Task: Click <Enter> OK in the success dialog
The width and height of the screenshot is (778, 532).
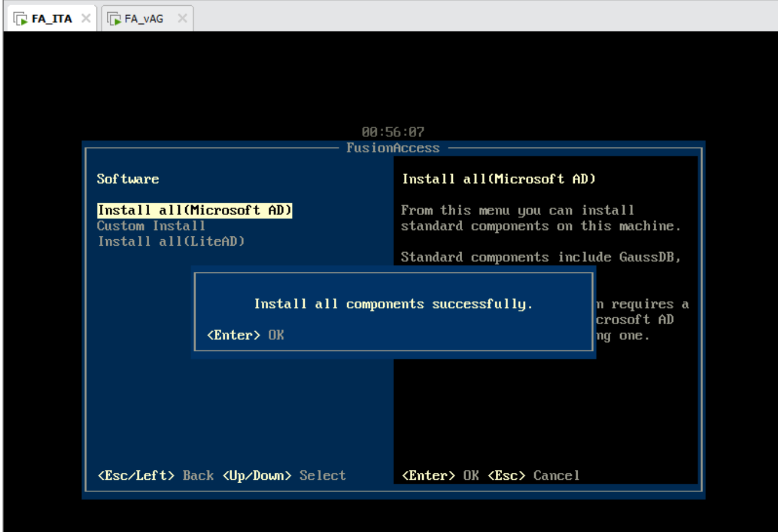Action: pyautogui.click(x=246, y=335)
